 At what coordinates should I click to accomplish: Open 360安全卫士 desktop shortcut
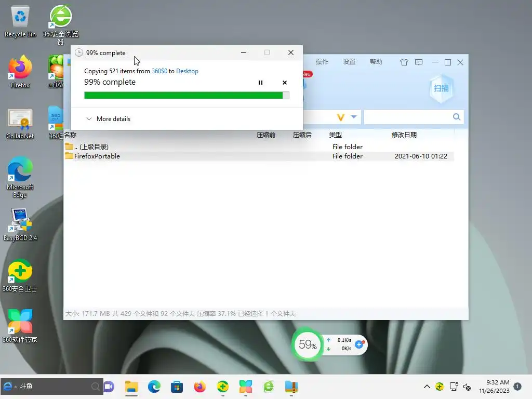(x=20, y=276)
